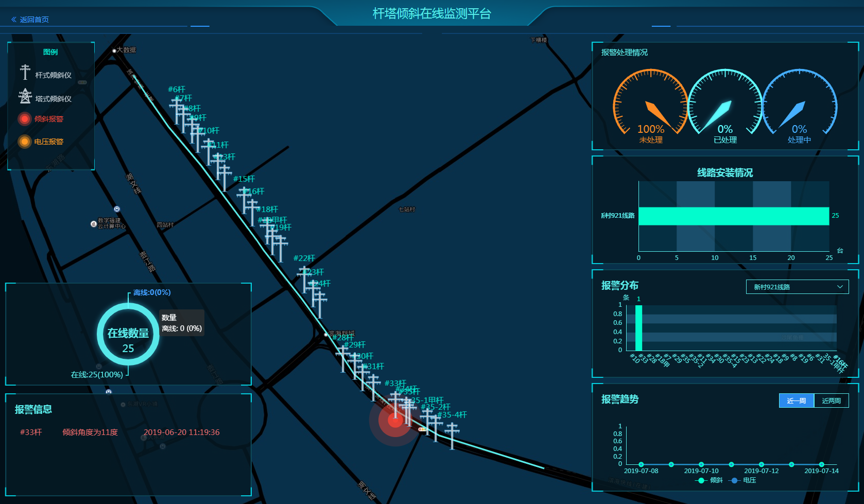Click the 滨海新城 location dot on map
864x504 pixels.
click(325, 334)
